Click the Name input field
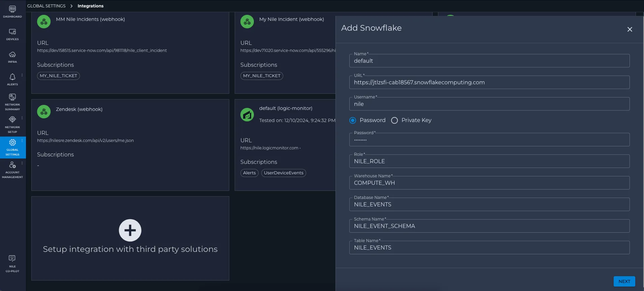 pos(489,61)
